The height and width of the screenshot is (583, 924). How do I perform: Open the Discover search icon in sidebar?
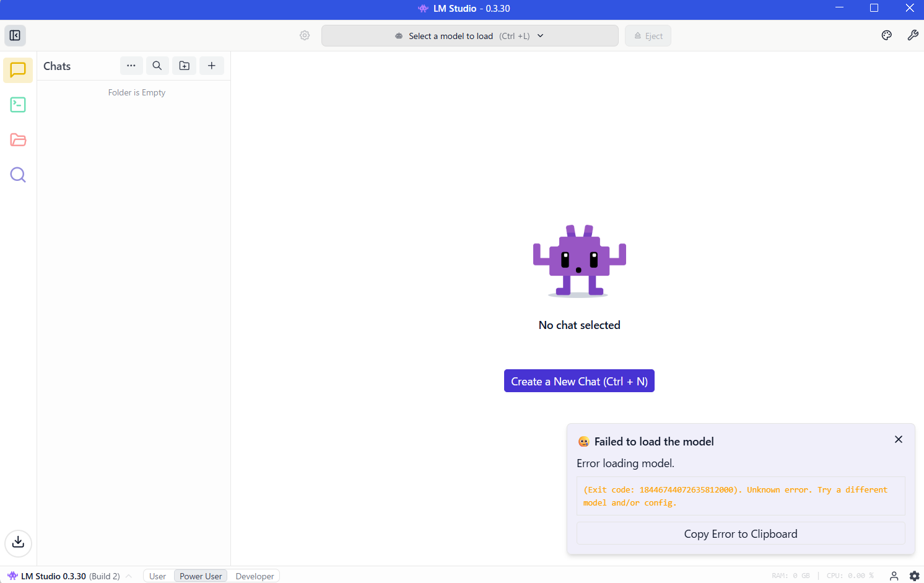18,175
